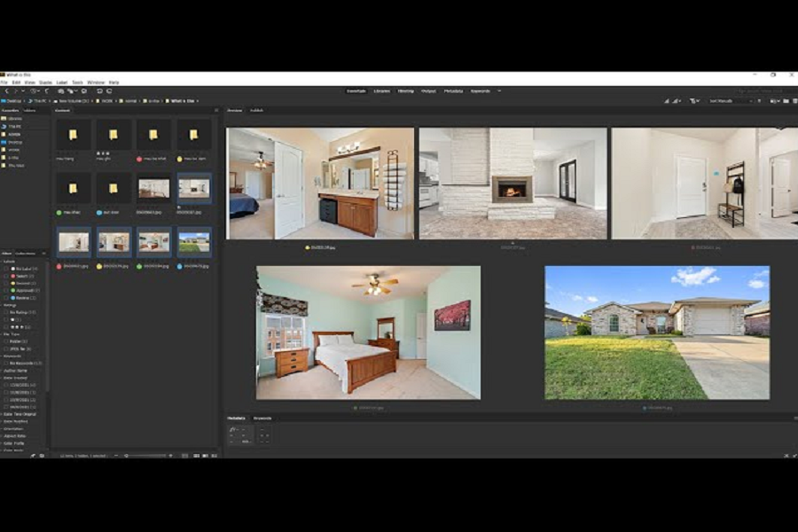Switch to view content as details icon

[205, 456]
